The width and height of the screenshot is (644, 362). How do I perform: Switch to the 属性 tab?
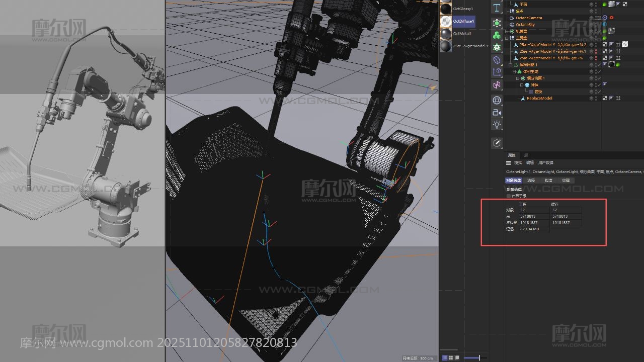pyautogui.click(x=512, y=155)
